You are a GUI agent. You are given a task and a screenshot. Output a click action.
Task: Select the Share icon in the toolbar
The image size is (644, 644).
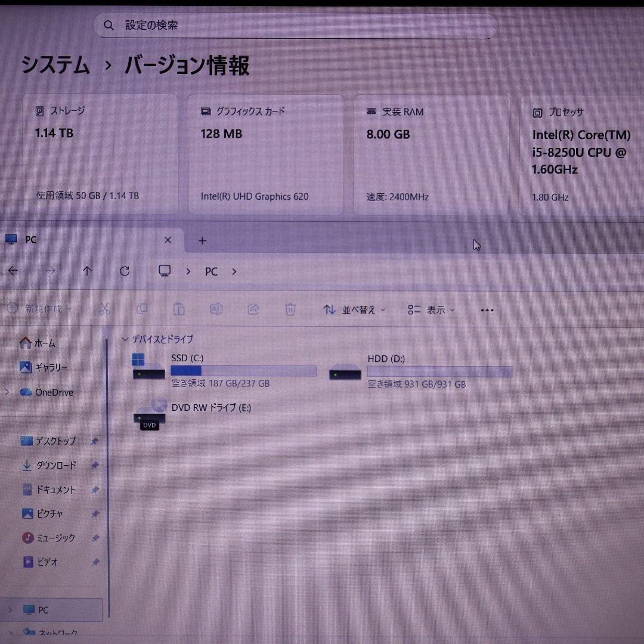253,309
